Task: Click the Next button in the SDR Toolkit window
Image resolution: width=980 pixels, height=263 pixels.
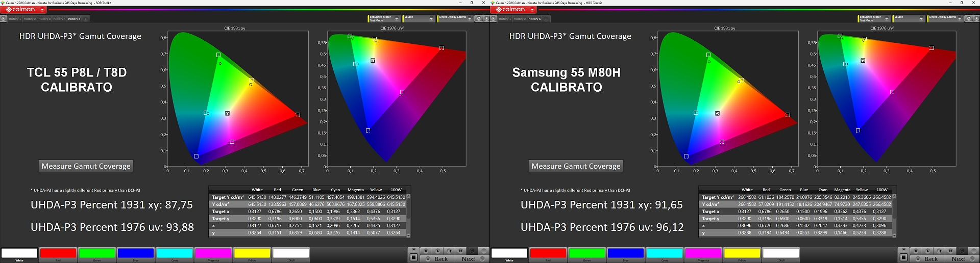Action: (x=472, y=259)
